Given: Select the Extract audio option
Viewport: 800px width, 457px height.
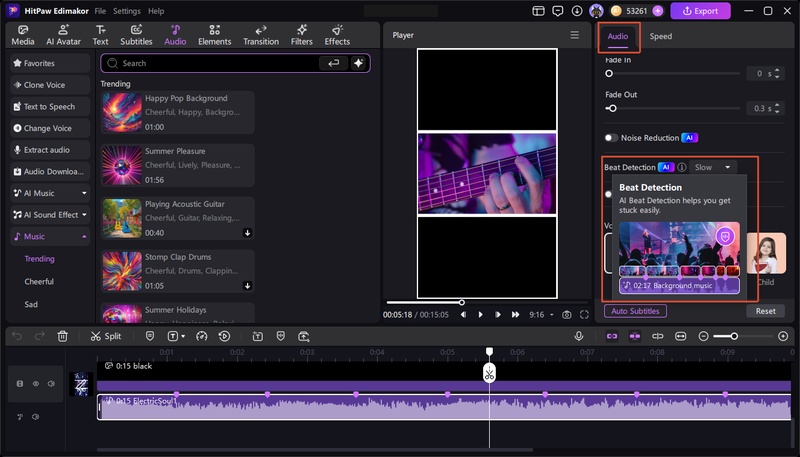Looking at the screenshot, I should [x=50, y=150].
